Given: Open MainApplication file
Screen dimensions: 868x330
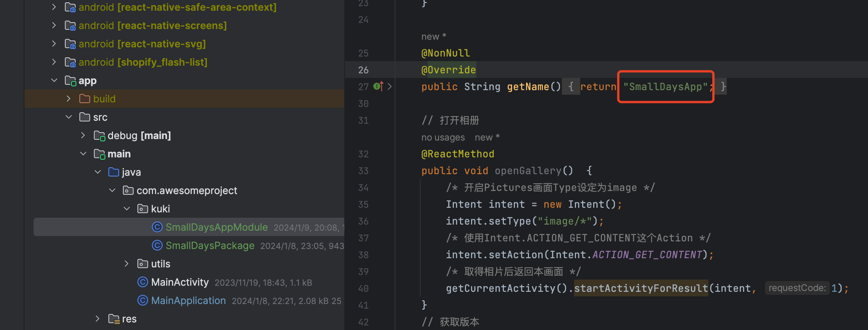Looking at the screenshot, I should (x=189, y=300).
